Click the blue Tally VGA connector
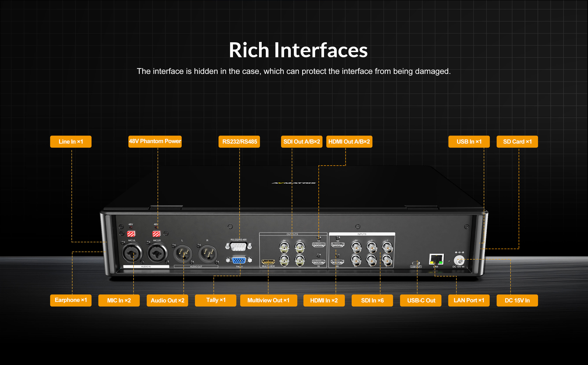 [239, 260]
